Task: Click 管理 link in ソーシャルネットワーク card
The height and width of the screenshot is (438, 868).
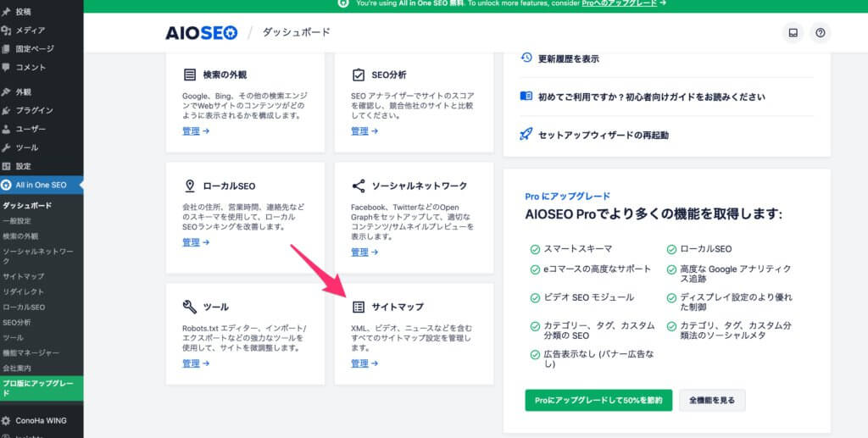Action: [364, 252]
